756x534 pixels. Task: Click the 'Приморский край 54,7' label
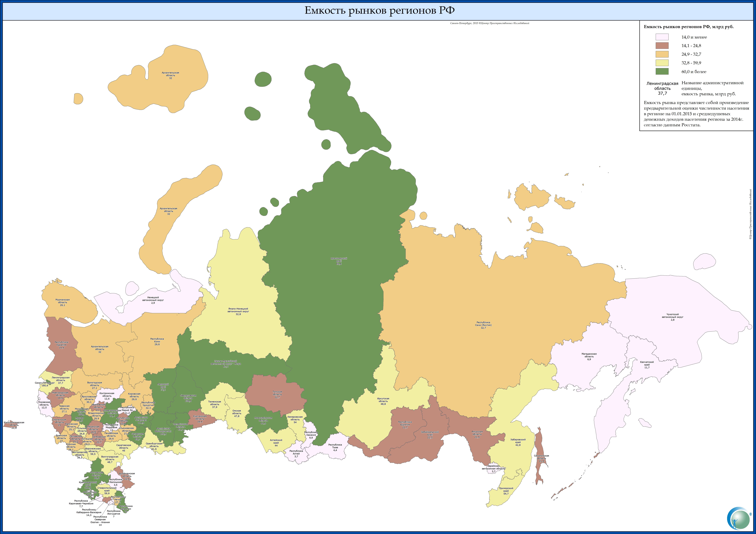click(x=506, y=491)
